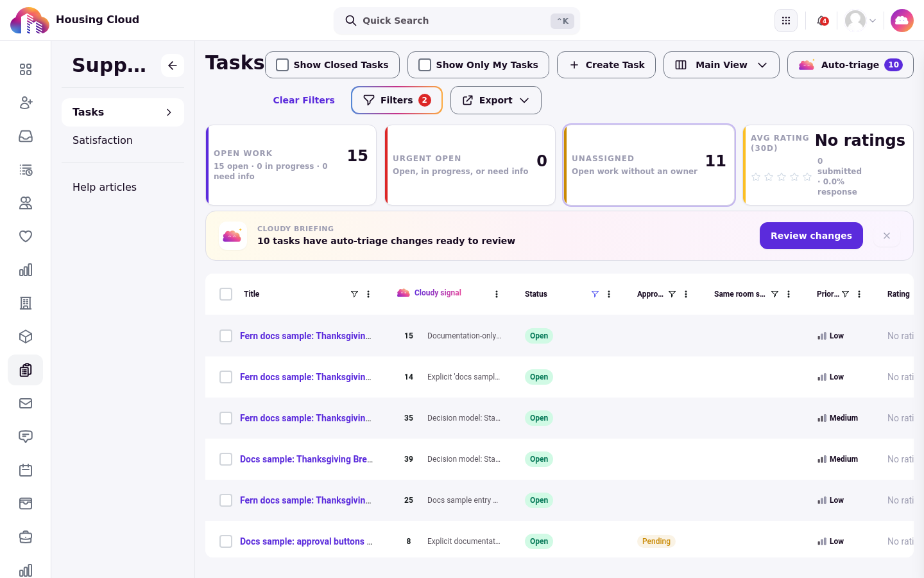The width and height of the screenshot is (924, 578).
Task: Open the add person sidebar icon
Action: coord(26,103)
